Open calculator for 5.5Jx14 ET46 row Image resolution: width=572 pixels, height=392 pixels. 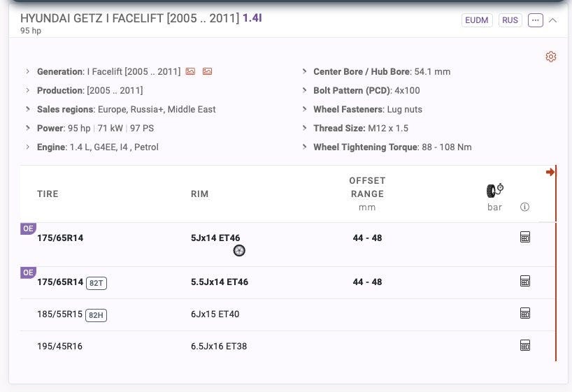525,281
